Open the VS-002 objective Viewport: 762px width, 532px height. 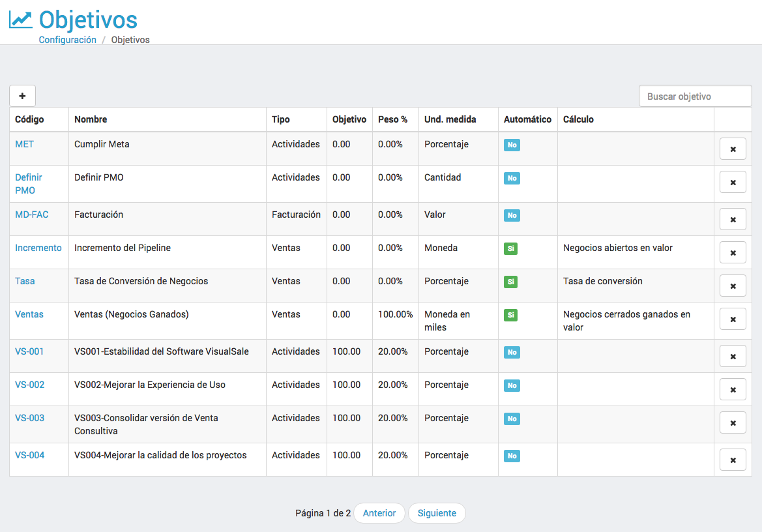pos(29,385)
